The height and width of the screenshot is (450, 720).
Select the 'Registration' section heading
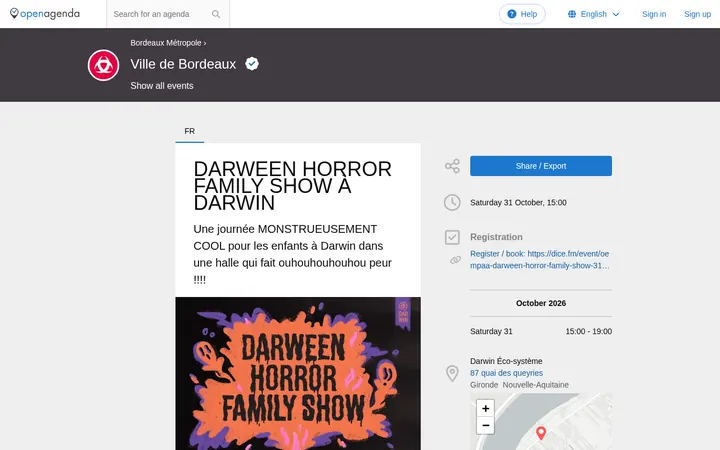click(496, 237)
